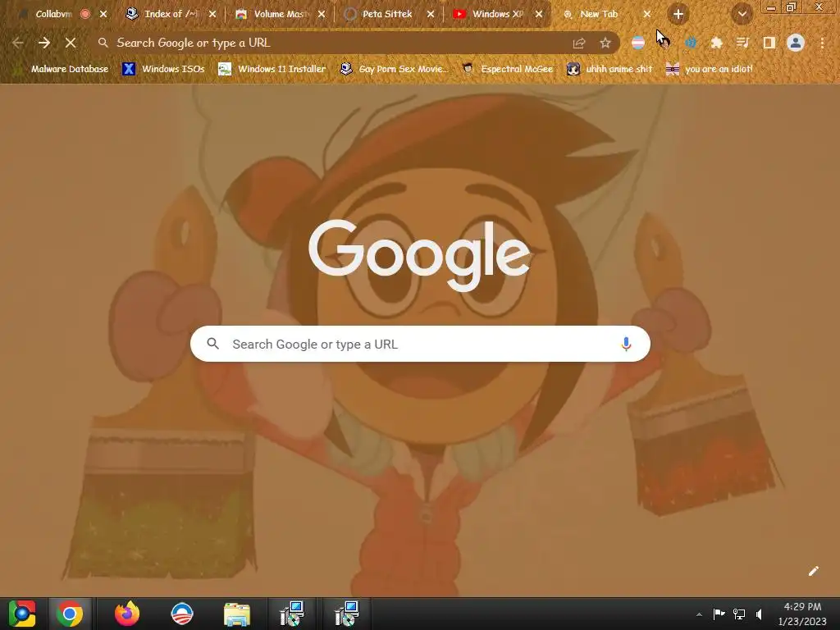The height and width of the screenshot is (630, 840).
Task: Click the Google logo
Action: pos(419,256)
